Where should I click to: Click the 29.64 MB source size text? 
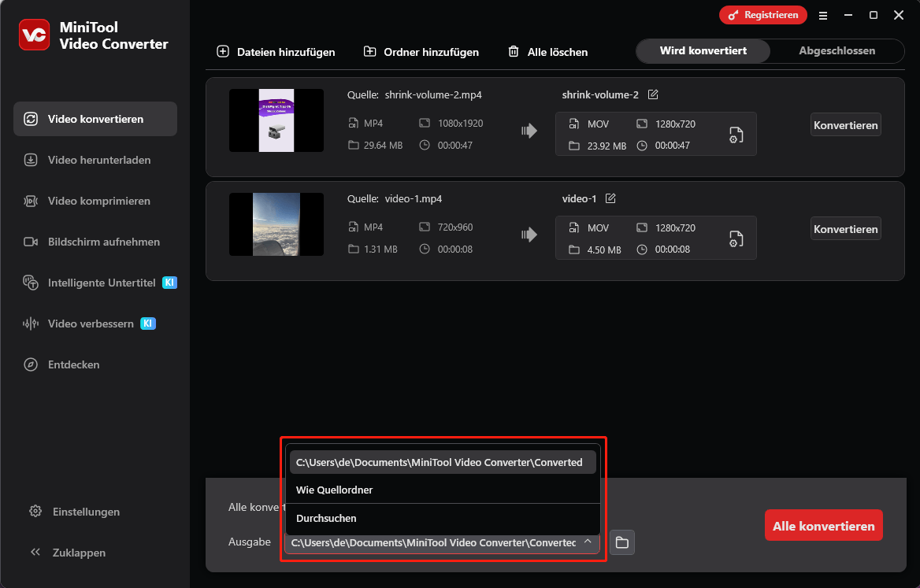pos(383,146)
